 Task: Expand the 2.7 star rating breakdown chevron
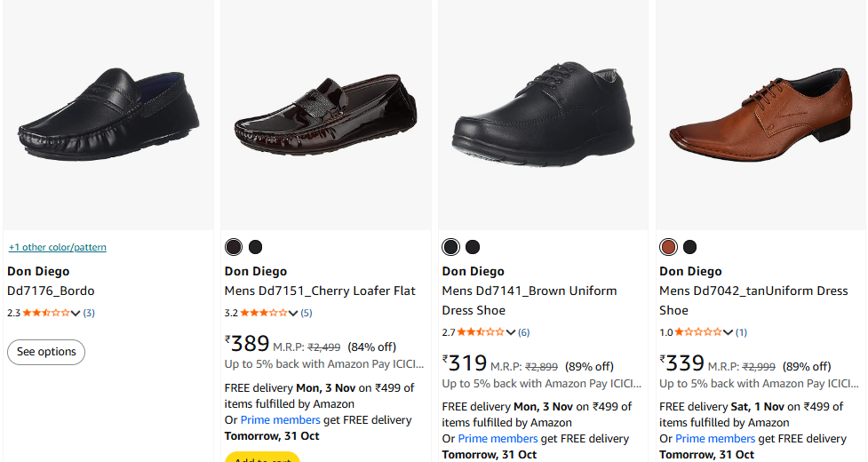[x=511, y=332]
